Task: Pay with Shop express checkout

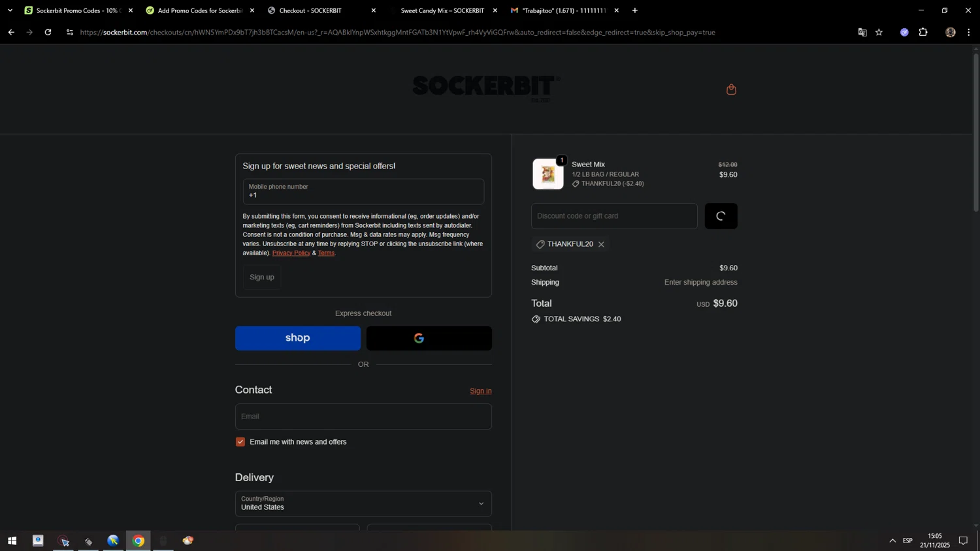Action: point(298,338)
